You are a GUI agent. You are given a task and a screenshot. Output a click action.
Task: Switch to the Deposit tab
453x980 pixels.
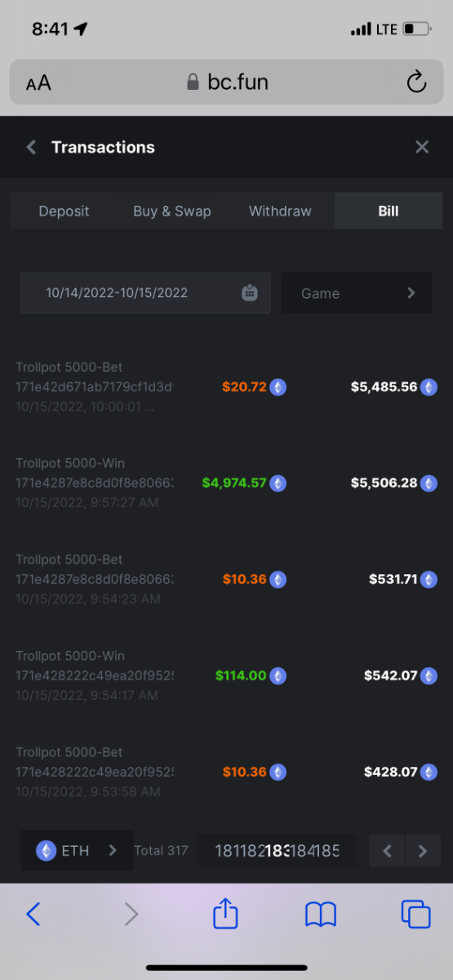(64, 211)
